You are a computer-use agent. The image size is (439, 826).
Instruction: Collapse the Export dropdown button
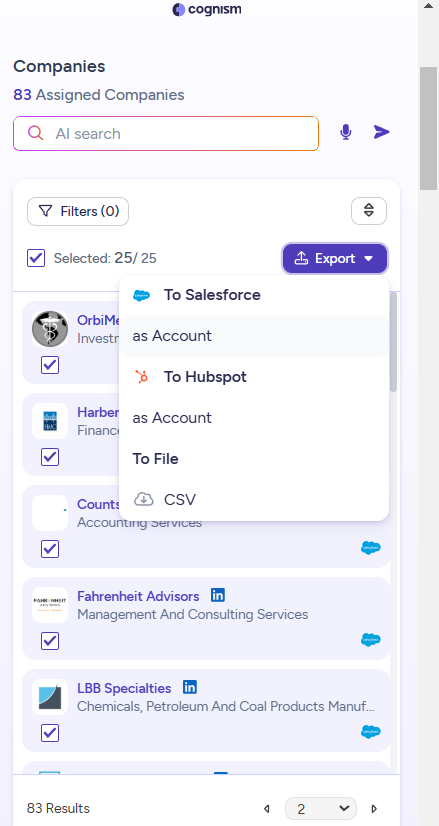click(x=335, y=259)
